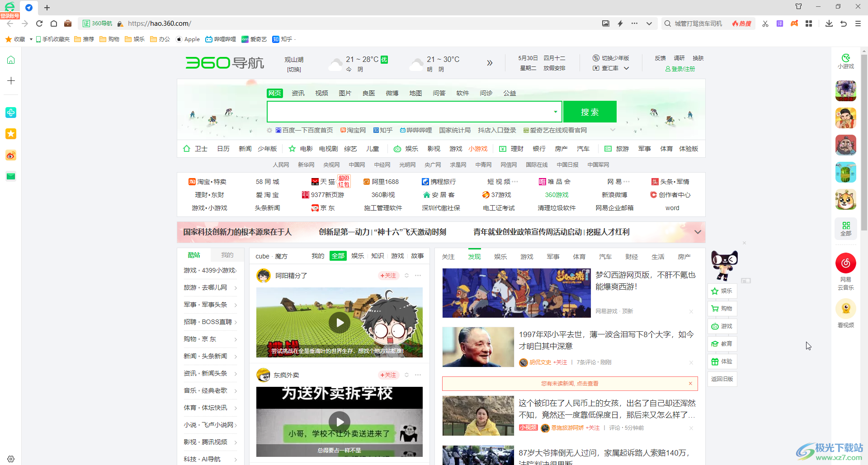868x465 pixels.
Task: Open a new browser tab
Action: pyautogui.click(x=47, y=8)
